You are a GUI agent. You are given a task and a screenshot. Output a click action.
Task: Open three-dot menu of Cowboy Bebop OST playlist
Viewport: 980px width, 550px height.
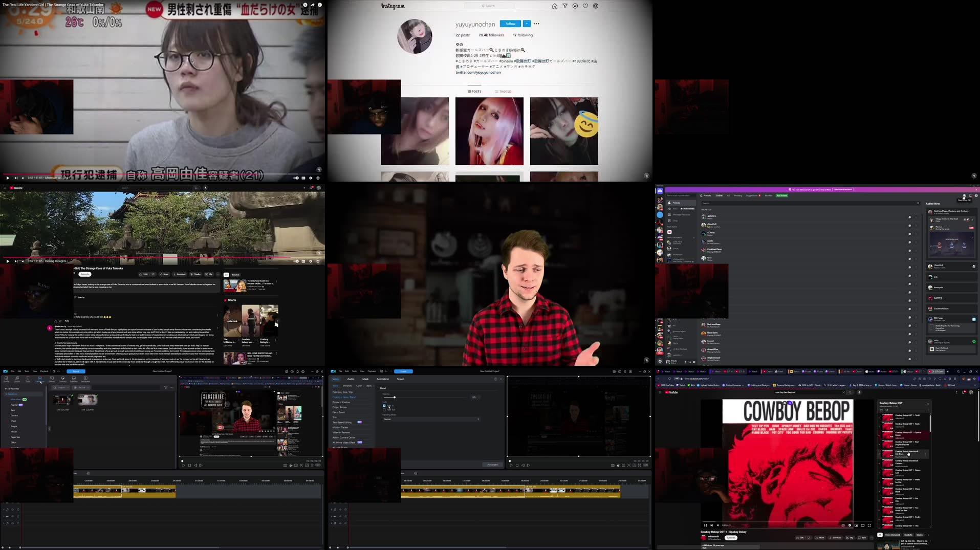point(928,410)
